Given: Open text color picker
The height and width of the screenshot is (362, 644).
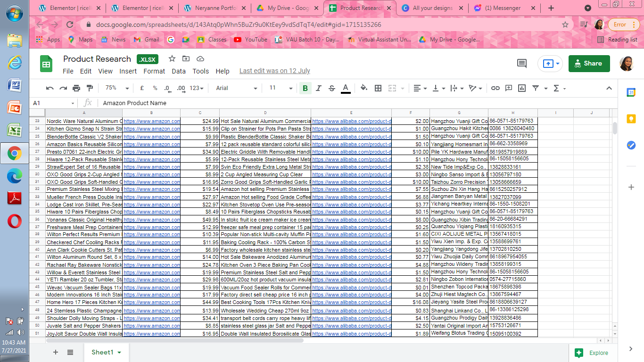Looking at the screenshot, I should [346, 88].
